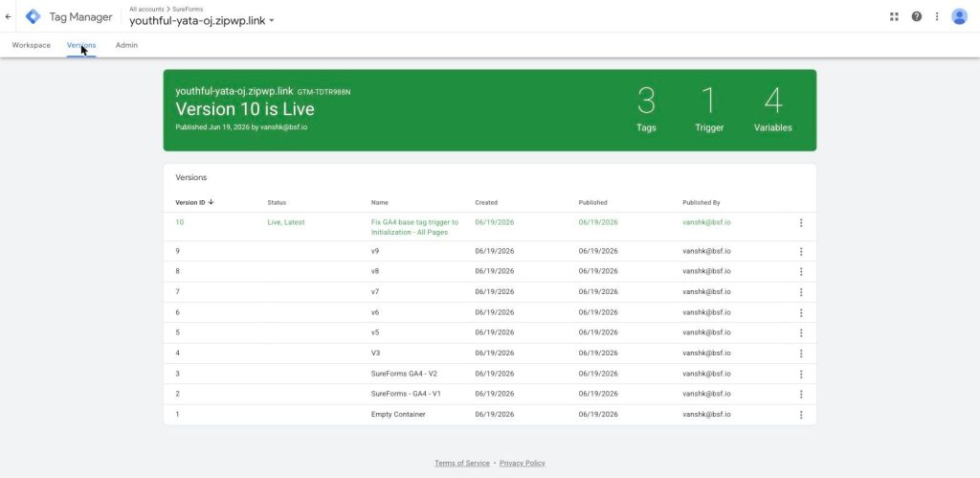Open version named v6
Screen dimensions: 980x478
[x=375, y=312]
